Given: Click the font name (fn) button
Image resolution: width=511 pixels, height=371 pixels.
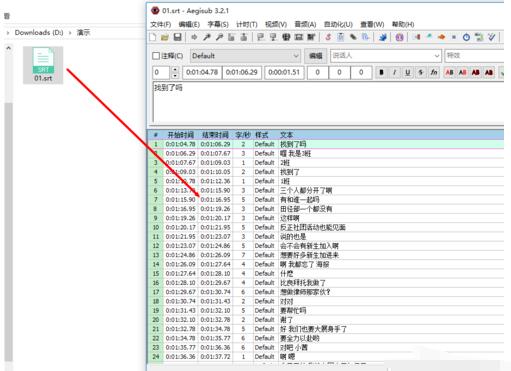Looking at the screenshot, I should (x=434, y=72).
